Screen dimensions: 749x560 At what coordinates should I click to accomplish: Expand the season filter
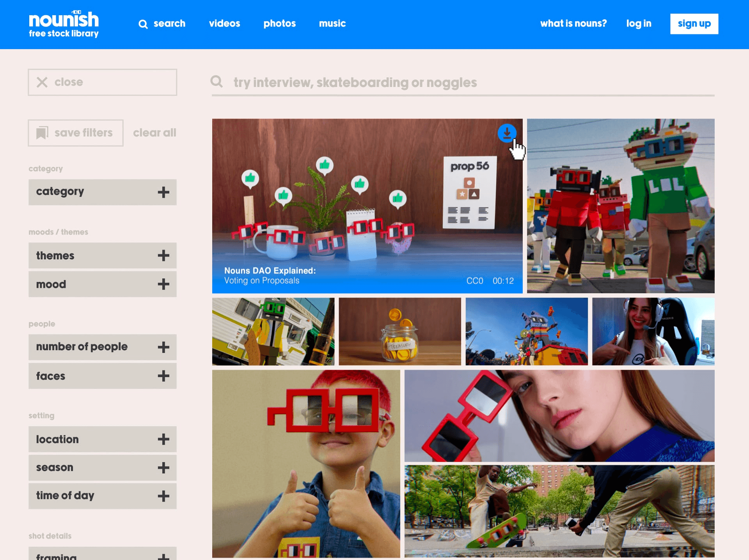pos(163,468)
